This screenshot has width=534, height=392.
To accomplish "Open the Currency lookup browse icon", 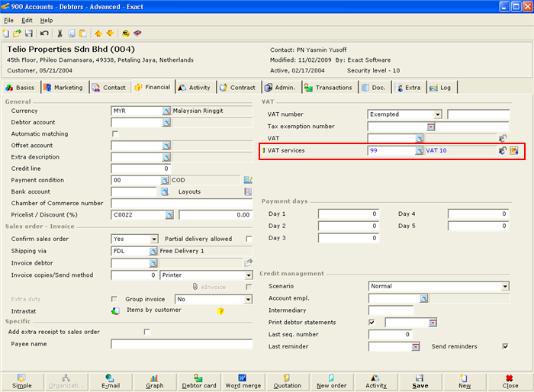I will pyautogui.click(x=166, y=111).
